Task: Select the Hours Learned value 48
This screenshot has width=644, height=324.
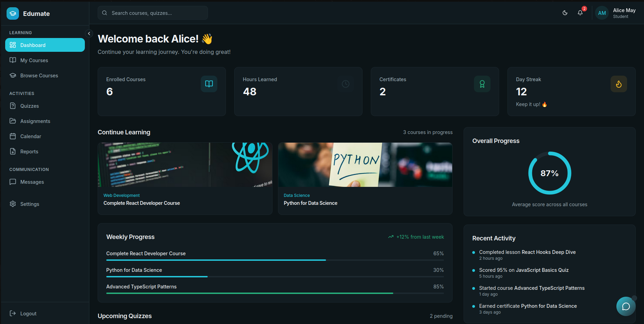Action: tap(250, 92)
